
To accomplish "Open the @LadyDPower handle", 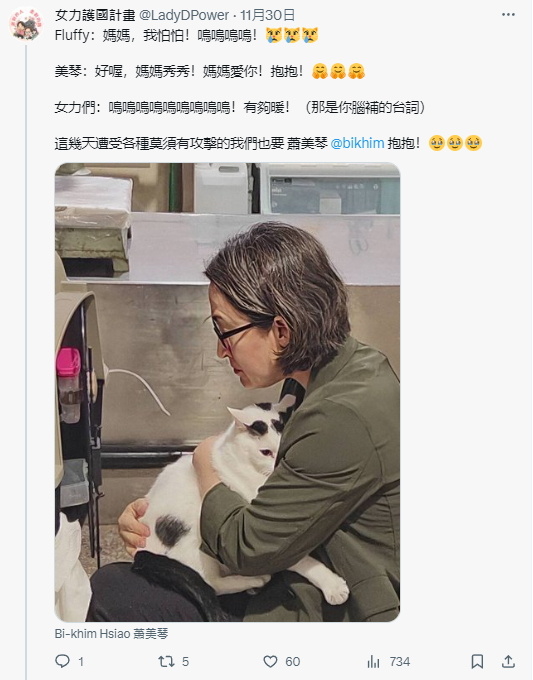I will click(184, 16).
